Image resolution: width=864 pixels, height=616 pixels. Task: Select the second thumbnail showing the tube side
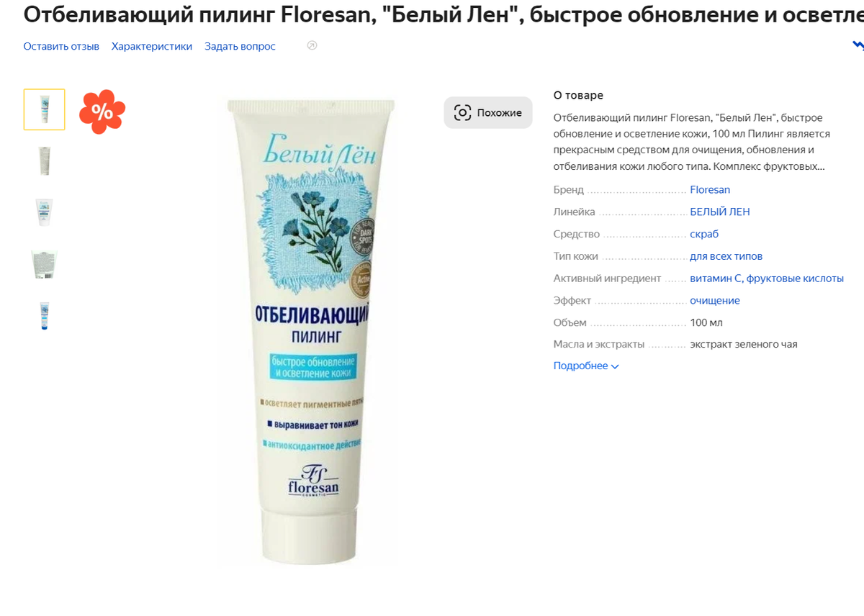(x=45, y=160)
